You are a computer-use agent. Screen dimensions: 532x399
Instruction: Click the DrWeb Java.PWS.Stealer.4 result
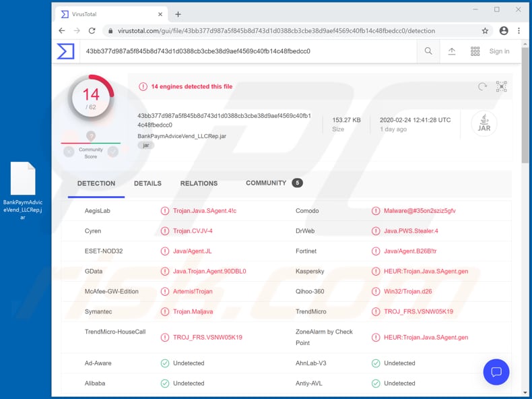tap(411, 231)
